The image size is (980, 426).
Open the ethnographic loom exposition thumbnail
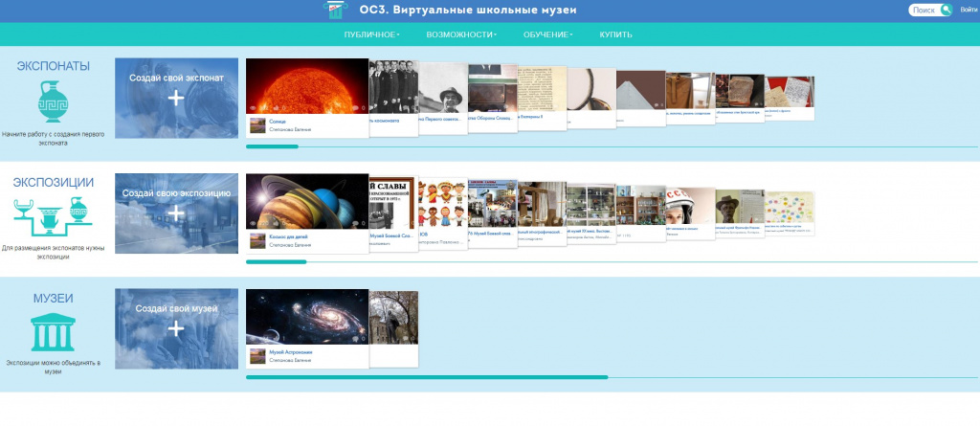click(542, 205)
